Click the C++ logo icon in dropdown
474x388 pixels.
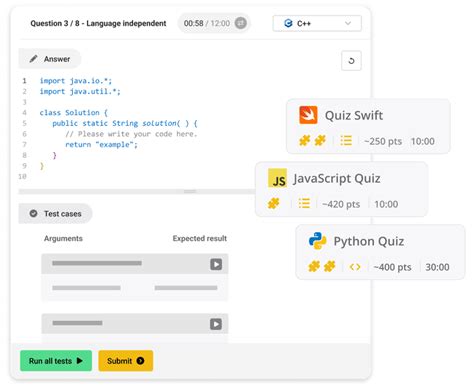click(x=288, y=23)
